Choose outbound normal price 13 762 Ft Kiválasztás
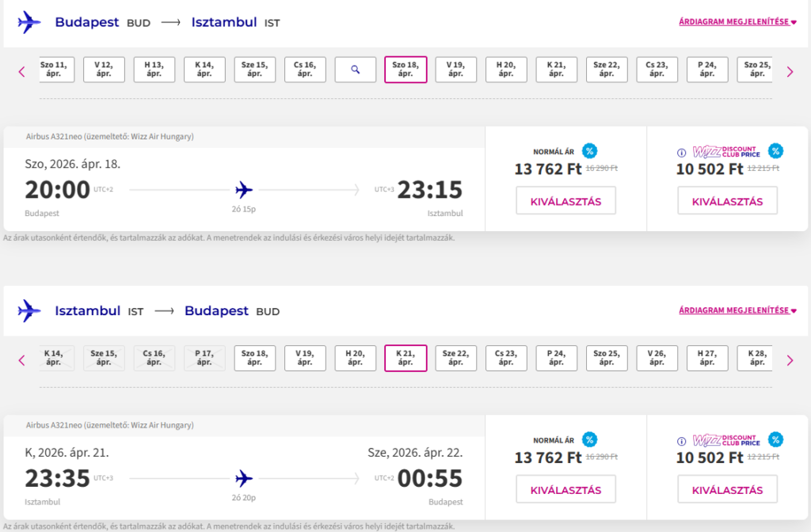The image size is (811, 532). click(x=565, y=201)
